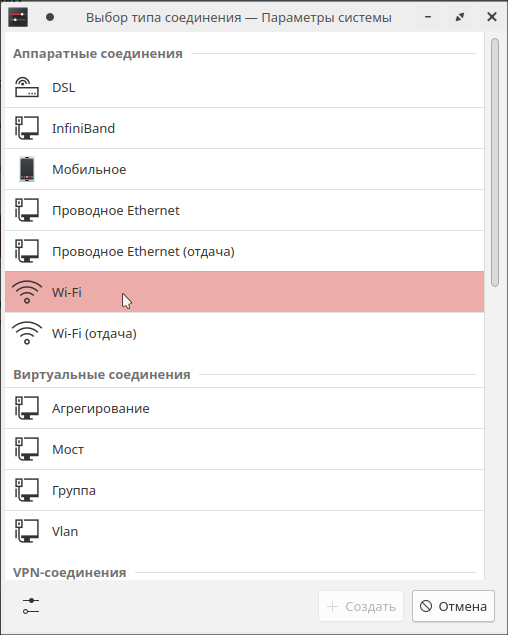Click the vertical scrollbar handle
This screenshot has height=635, width=508.
tap(495, 162)
